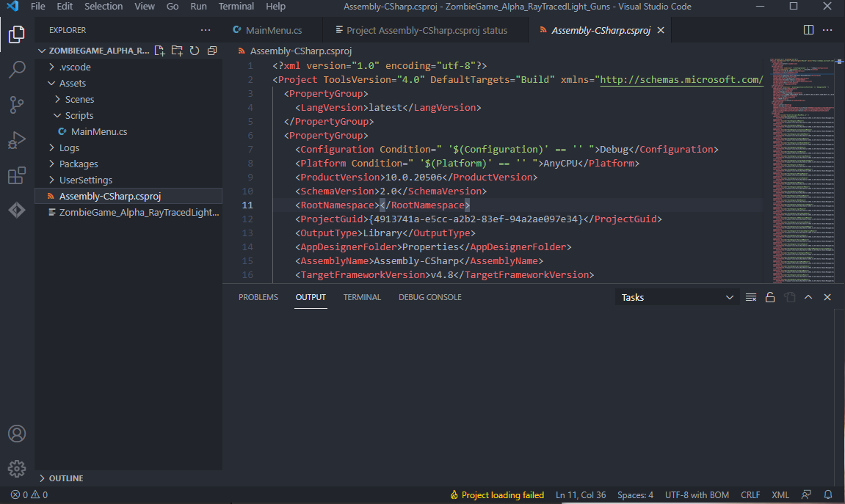Click the VS Code logo icon
This screenshot has width=845, height=504.
[12, 7]
